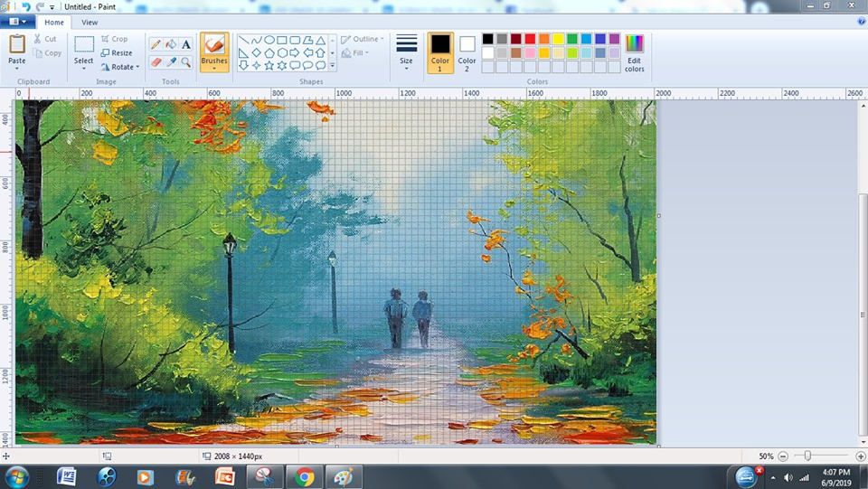The height and width of the screenshot is (489, 868).
Task: Open Google Chrome from the taskbar
Action: [x=305, y=476]
